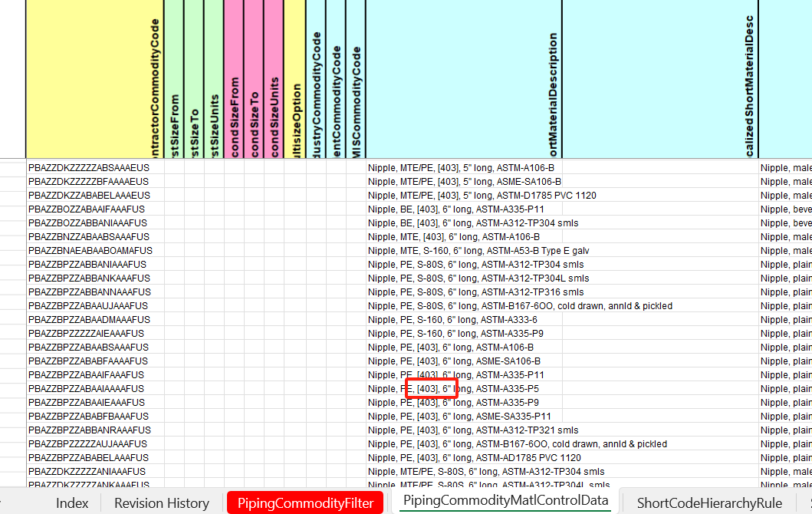Click cell PBAZZBPZZABABFBAAAFUS
Viewport: 812px width, 514px height.
(x=95, y=417)
